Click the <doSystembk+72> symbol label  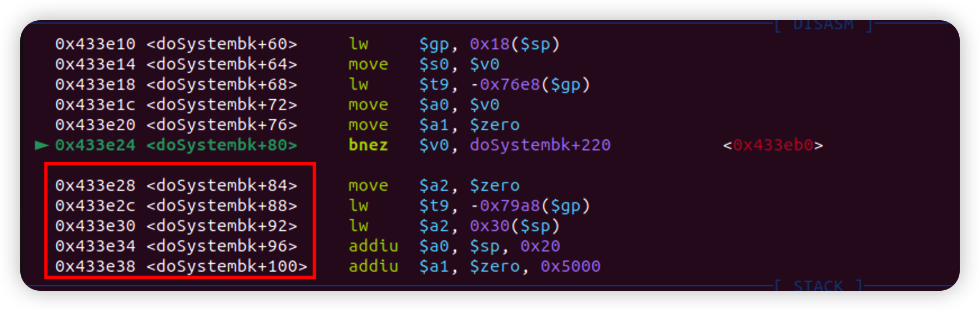tap(222, 105)
